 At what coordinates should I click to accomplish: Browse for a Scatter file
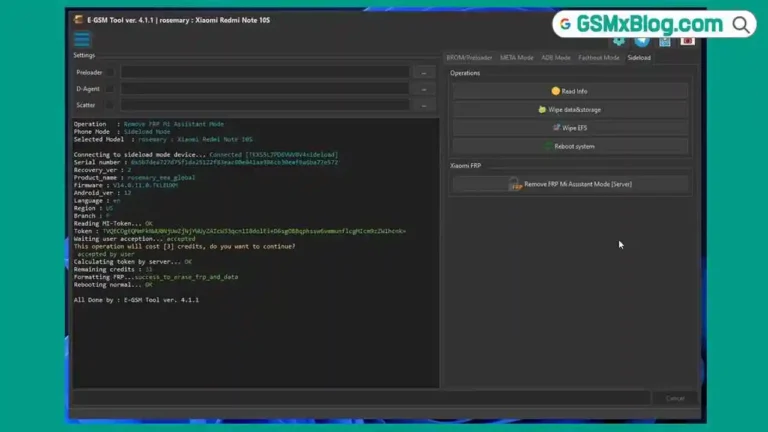pyautogui.click(x=424, y=105)
